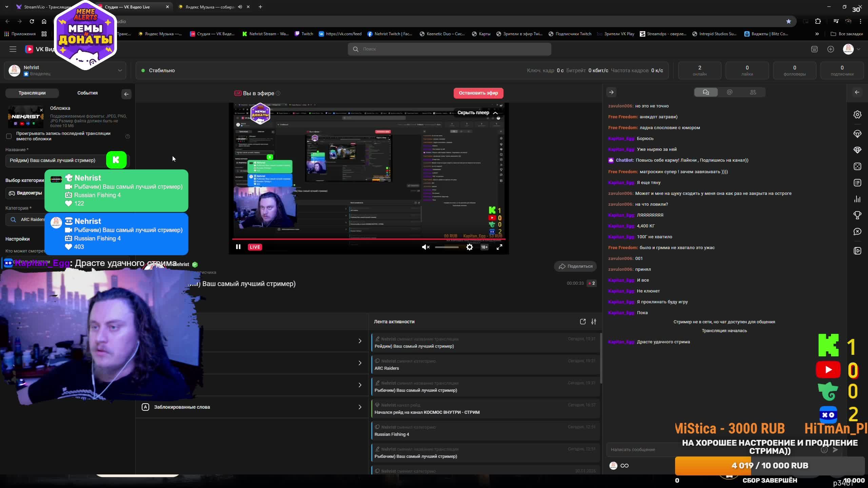Open chat participants list icon
The height and width of the screenshot is (488, 868).
pyautogui.click(x=753, y=92)
